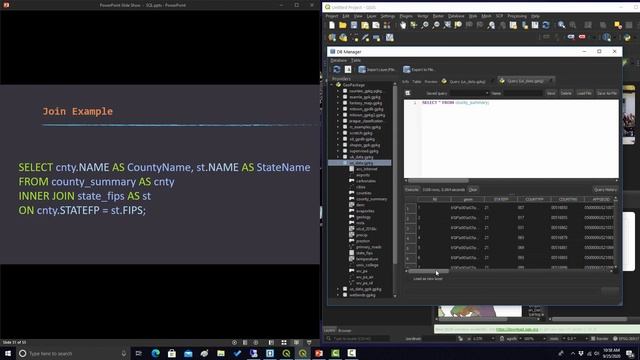Viewport: 640px width, 360px height.
Task: Click the geom column header
Action: [468, 199]
